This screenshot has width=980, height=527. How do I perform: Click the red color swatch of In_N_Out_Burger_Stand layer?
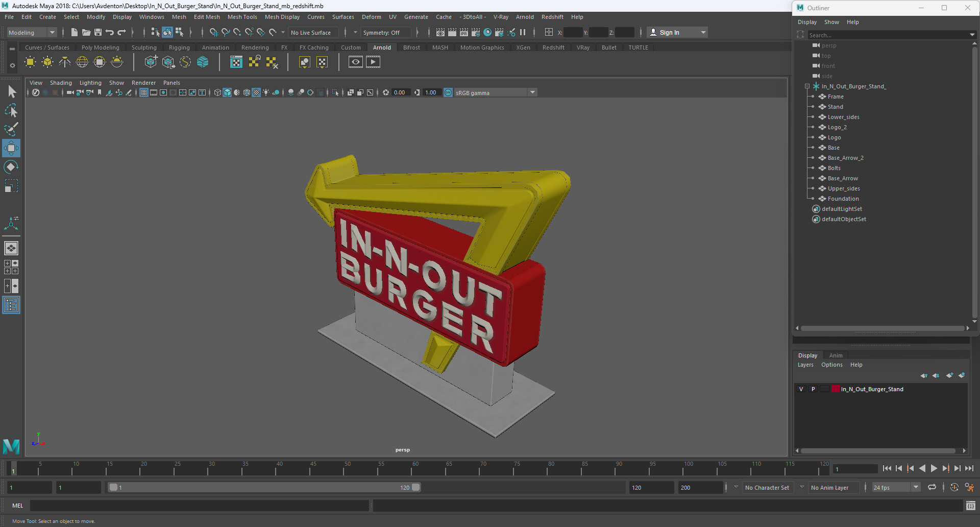pos(836,389)
